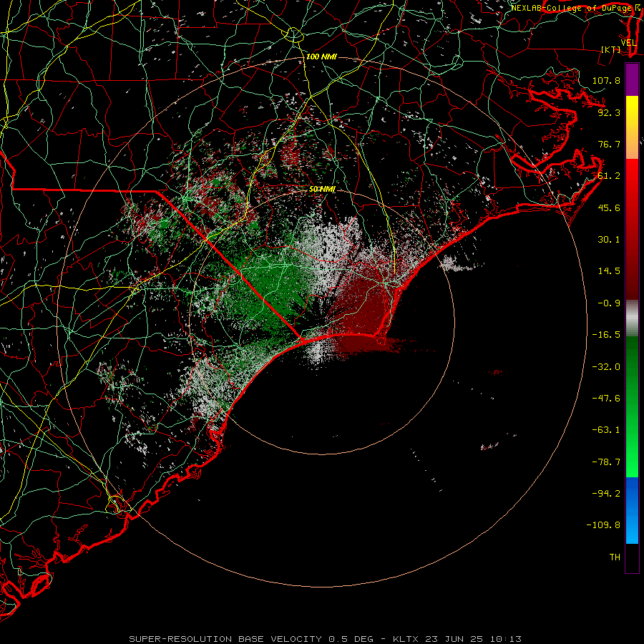This screenshot has width=644, height=644.
Task: Click the 50 NMI range ring label
Action: click(322, 189)
